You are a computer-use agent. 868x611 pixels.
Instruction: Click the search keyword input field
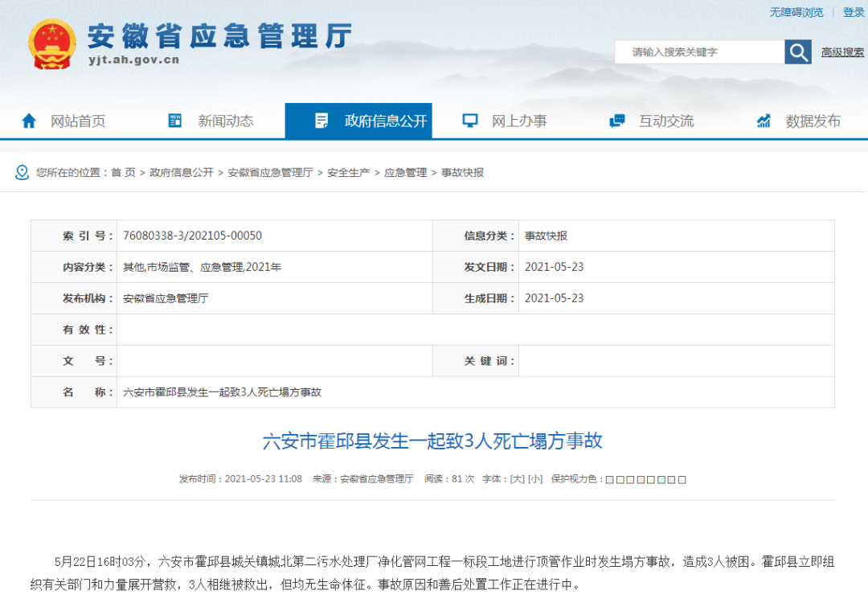click(x=698, y=51)
